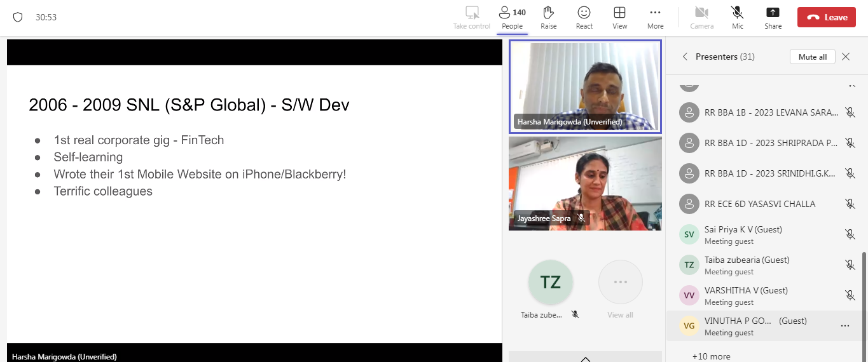Click View all participants circle
Image resolution: width=868 pixels, height=362 pixels.
click(620, 283)
